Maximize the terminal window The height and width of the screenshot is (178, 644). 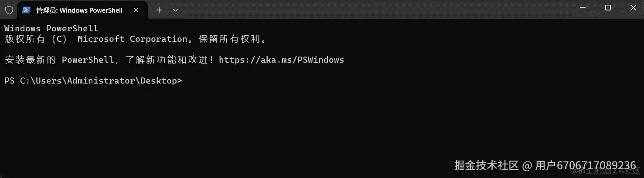click(x=608, y=8)
